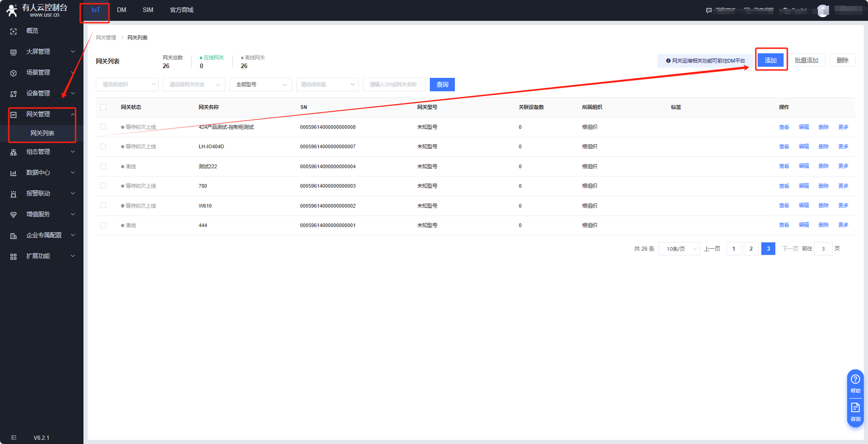The image size is (868, 444).
Task: Click the blue 添加 button
Action: coord(770,60)
